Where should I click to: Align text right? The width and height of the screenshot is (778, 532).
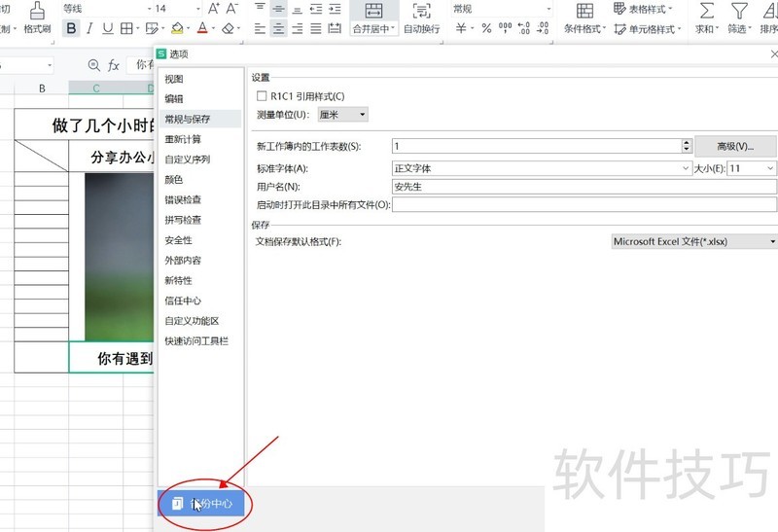(x=298, y=28)
